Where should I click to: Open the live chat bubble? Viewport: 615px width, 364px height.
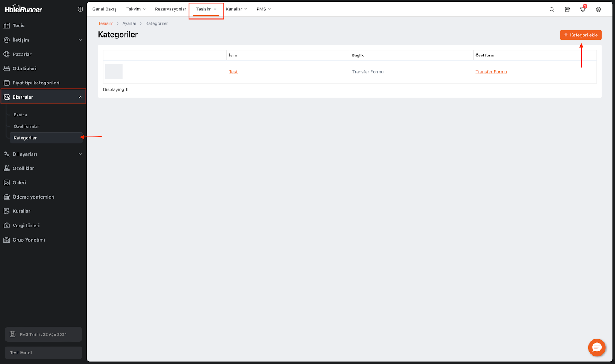click(x=597, y=347)
